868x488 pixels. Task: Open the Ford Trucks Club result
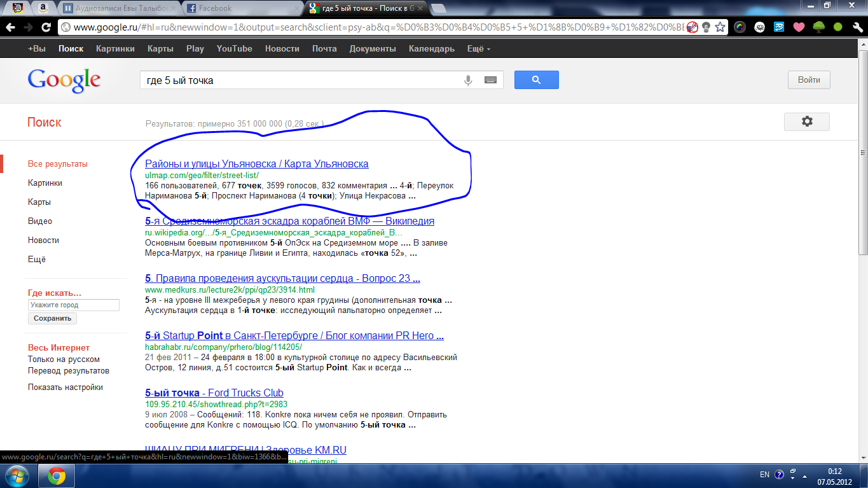pos(214,393)
